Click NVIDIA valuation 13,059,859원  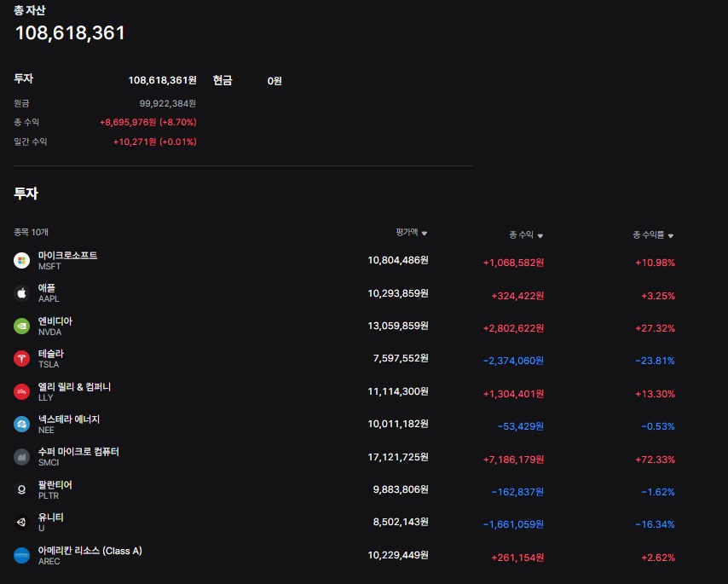pos(398,326)
